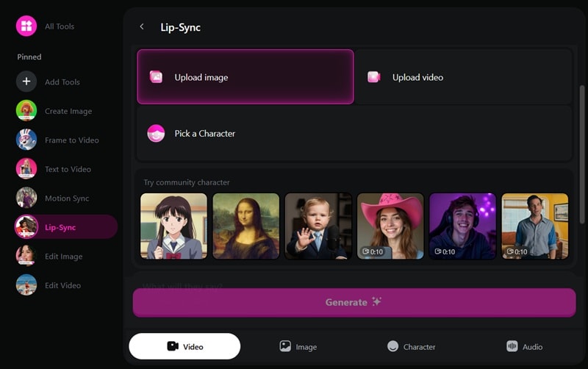Screen dimensions: 588x369
Task: Open Edit Video tool icon
Action: [26, 285]
